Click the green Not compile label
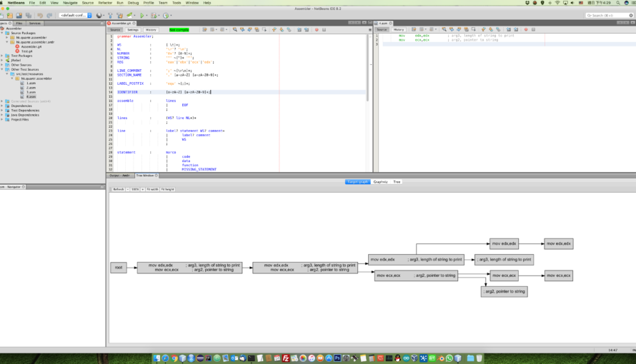The image size is (636, 364). coord(179,29)
